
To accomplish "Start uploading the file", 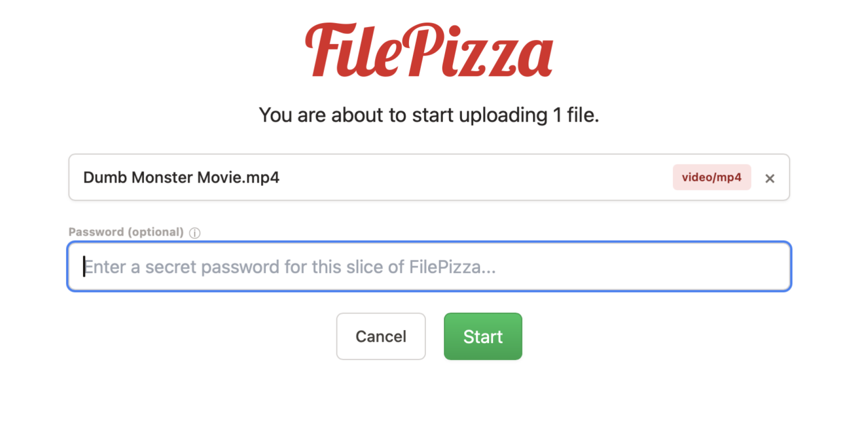I will [482, 336].
